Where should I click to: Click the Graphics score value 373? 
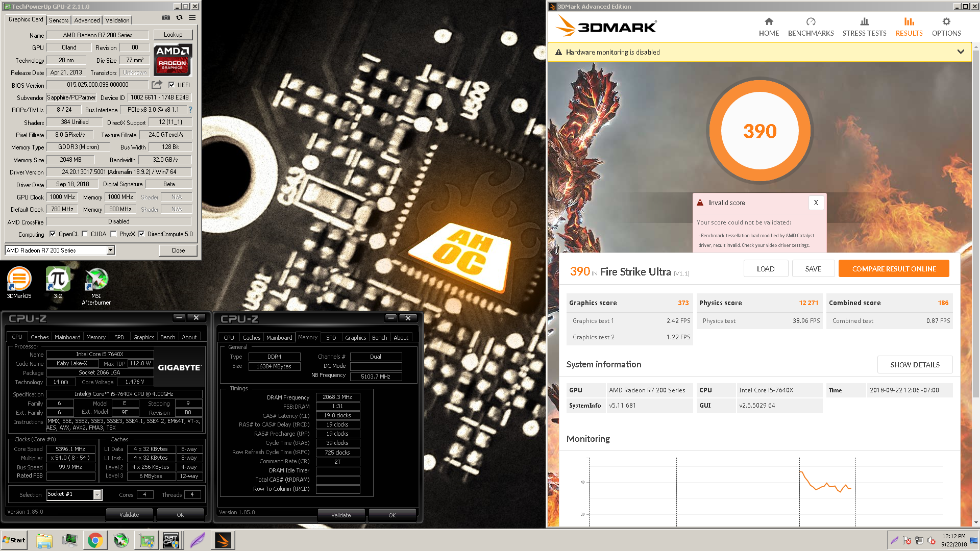(683, 303)
